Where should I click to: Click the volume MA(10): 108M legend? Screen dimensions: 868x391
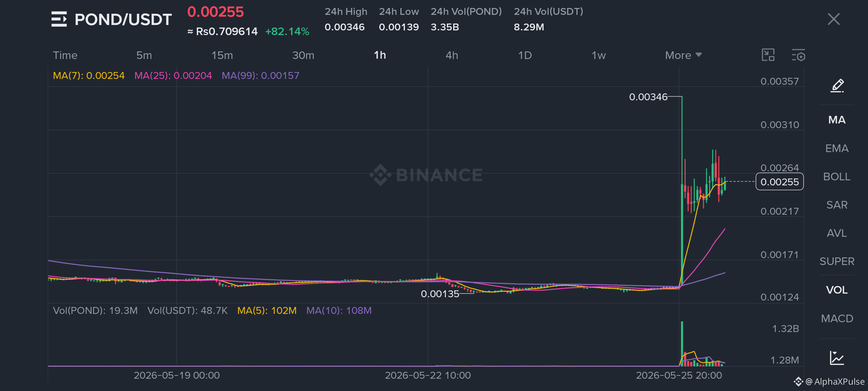339,311
